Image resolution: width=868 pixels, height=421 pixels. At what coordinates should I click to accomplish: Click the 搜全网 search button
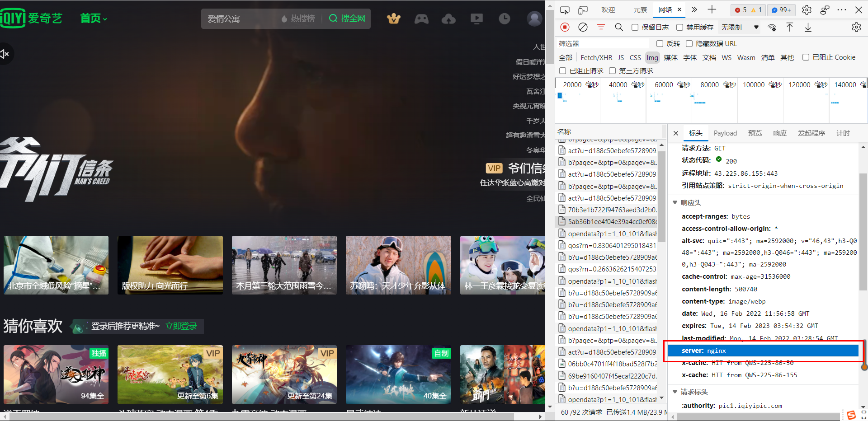347,19
